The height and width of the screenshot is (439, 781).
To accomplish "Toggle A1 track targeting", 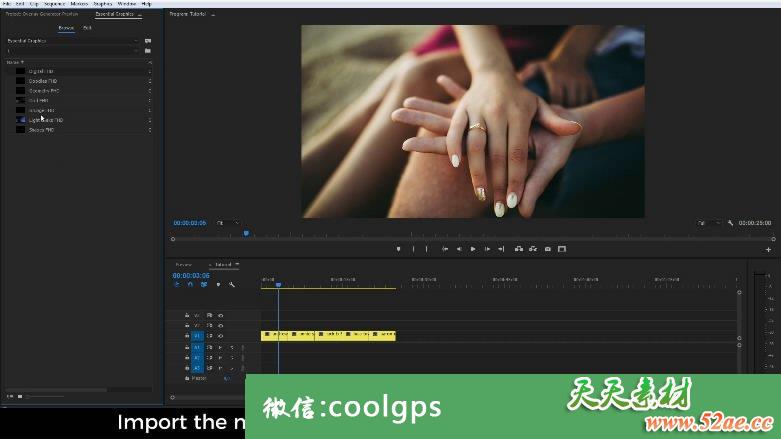I will click(197, 347).
